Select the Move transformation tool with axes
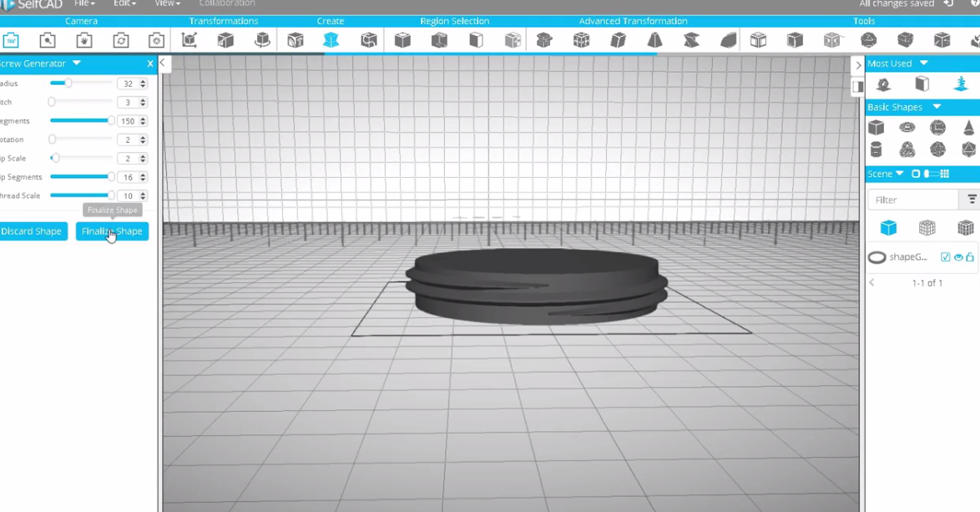This screenshot has width=980, height=512. click(x=189, y=41)
